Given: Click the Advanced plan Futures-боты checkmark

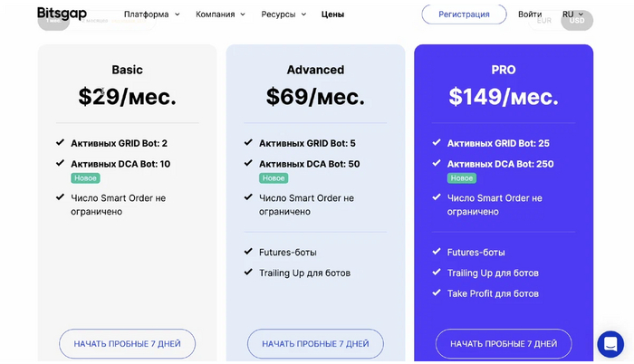Looking at the screenshot, I should [x=248, y=252].
